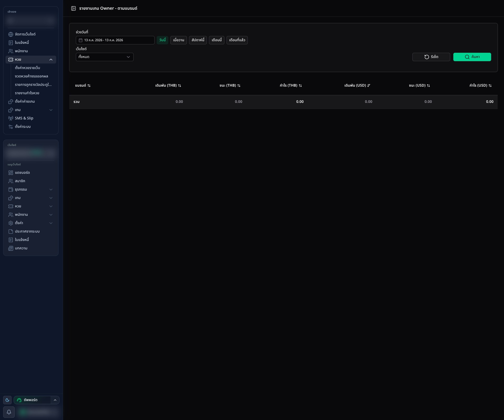Open owner พนักงาน users icon
Image resolution: width=504 pixels, height=420 pixels.
[x=11, y=51]
